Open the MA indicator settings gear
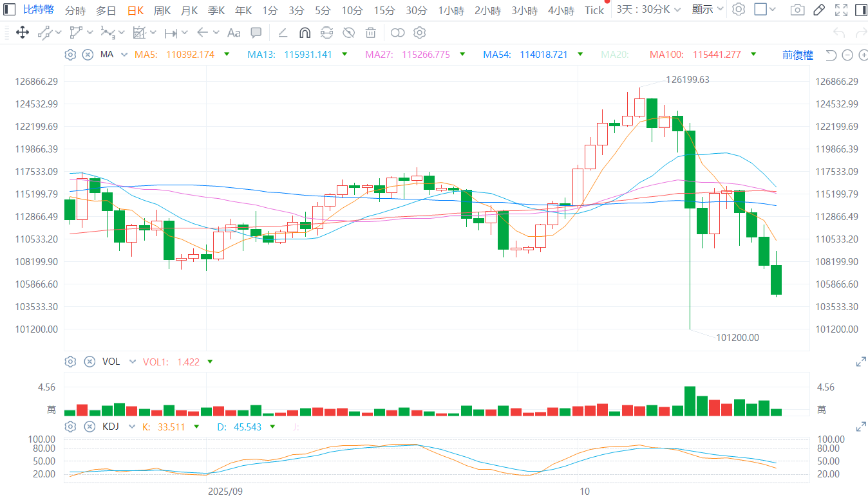The height and width of the screenshot is (498, 868). [70, 55]
